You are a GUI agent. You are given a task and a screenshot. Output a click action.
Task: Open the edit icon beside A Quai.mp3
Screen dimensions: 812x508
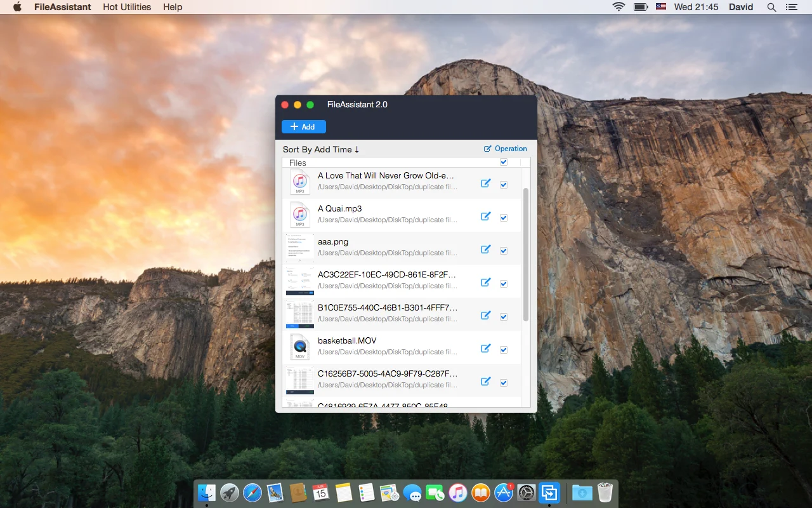[485, 217]
